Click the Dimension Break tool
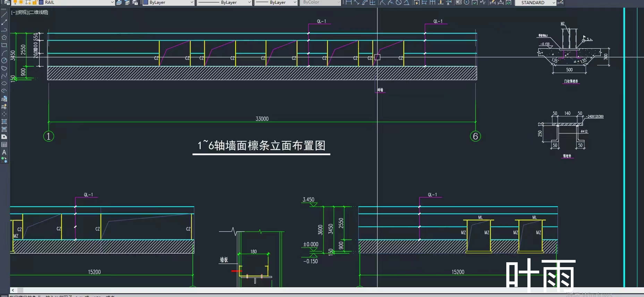This screenshot has height=297, width=644. (x=449, y=2)
